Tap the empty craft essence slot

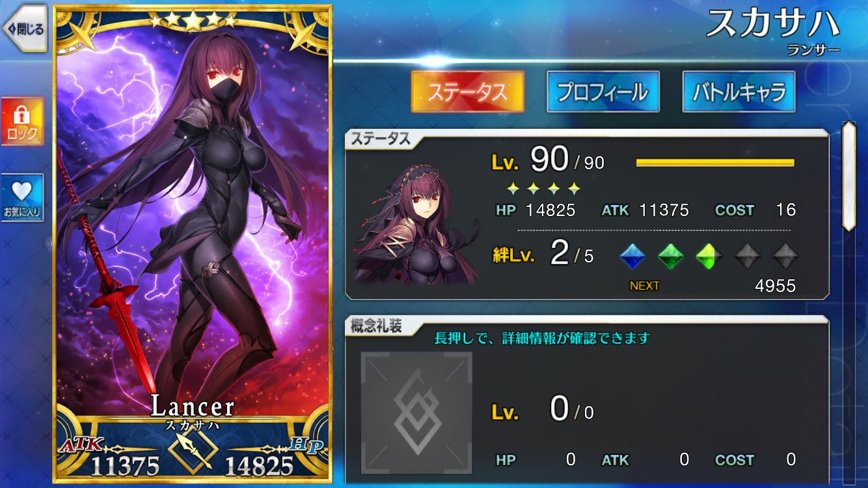point(416,413)
